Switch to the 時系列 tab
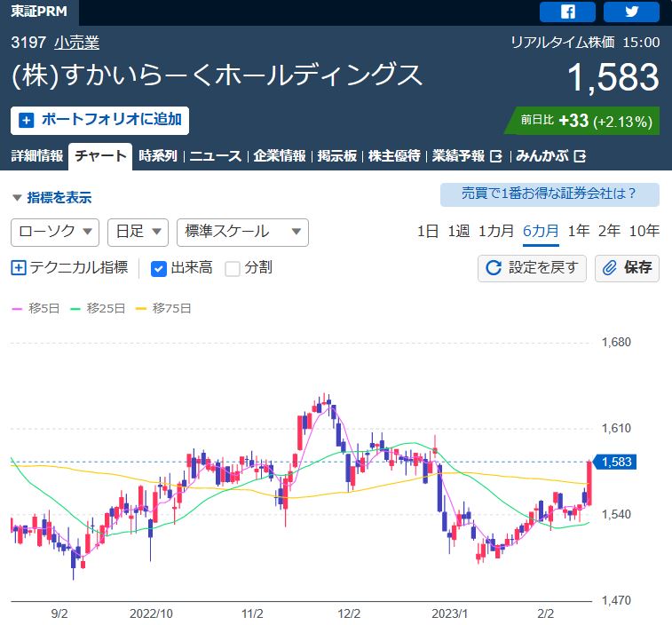This screenshot has height=625, width=672. 158,155
